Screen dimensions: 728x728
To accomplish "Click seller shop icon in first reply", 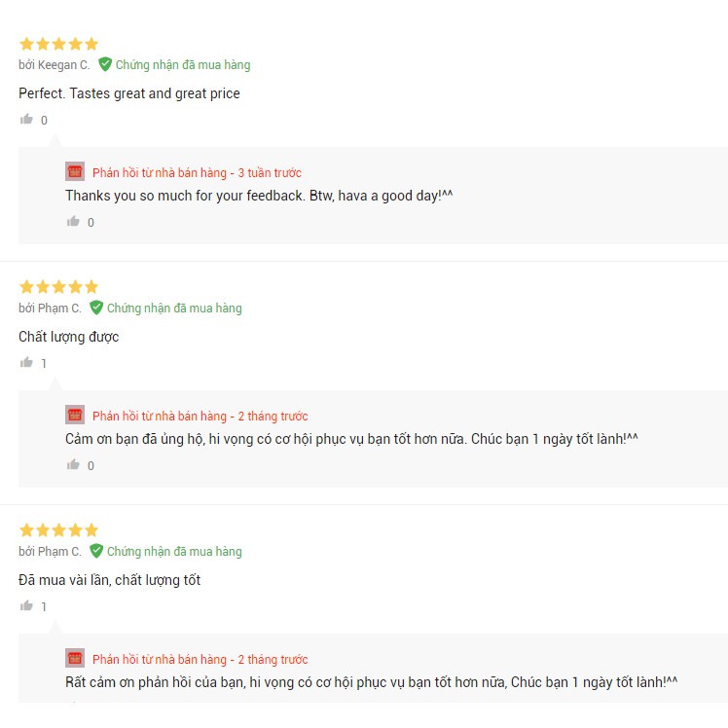I will (75, 172).
